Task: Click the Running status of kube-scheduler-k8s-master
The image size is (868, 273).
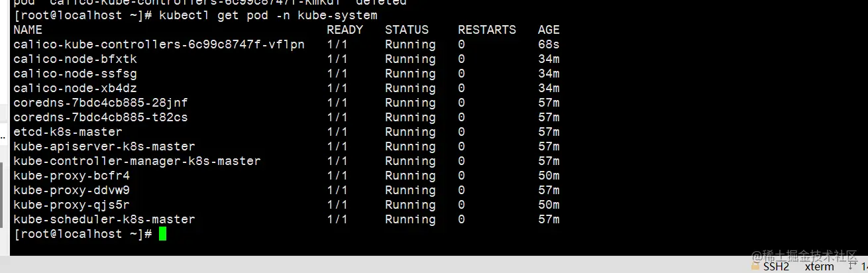Action: coord(410,219)
